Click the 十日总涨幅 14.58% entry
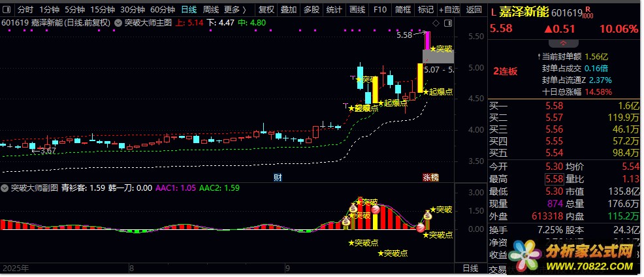This screenshot has height=277, width=644. (x=577, y=91)
